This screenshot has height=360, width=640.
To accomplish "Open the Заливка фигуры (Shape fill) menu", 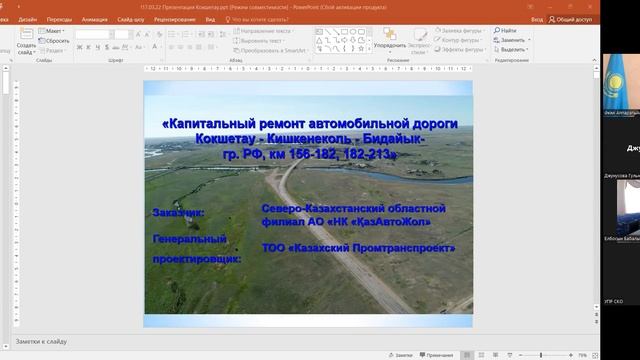I will [460, 31].
